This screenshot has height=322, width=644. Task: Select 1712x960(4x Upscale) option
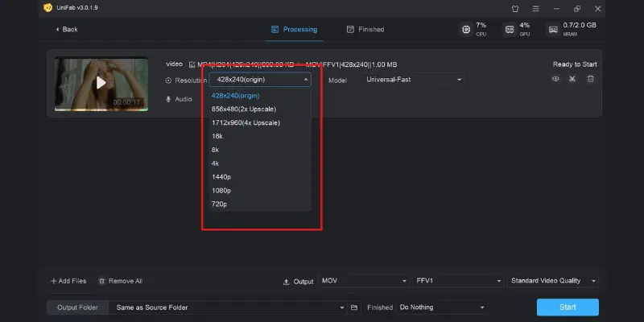coord(260,122)
